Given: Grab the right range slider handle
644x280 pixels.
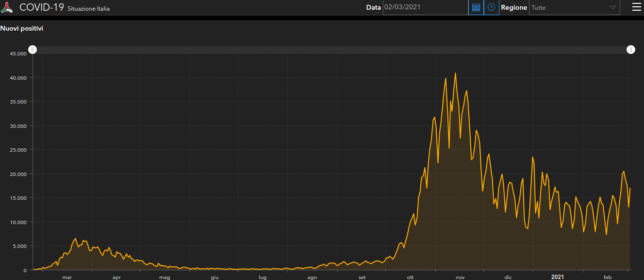Looking at the screenshot, I should click(630, 50).
